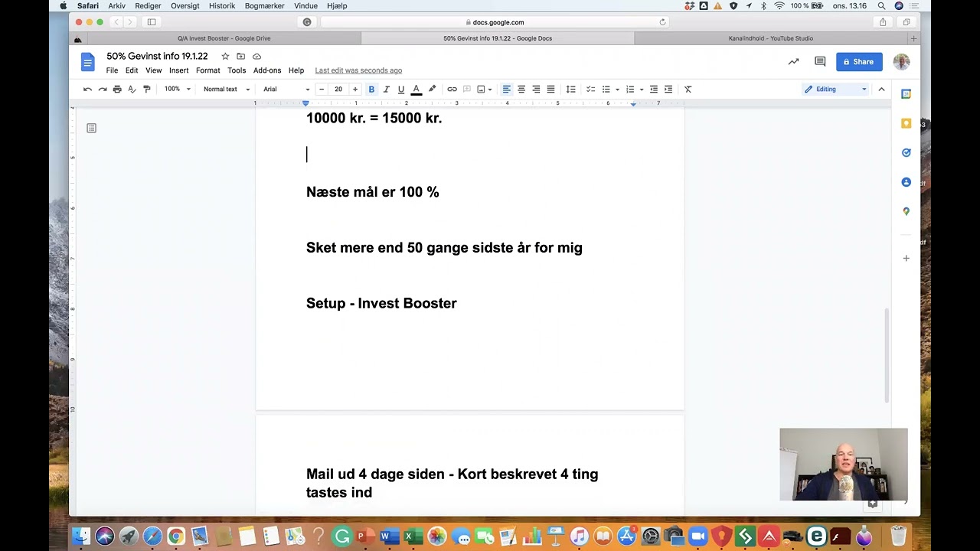The image size is (980, 551).
Task: Open the Google account avatar
Action: (901, 62)
